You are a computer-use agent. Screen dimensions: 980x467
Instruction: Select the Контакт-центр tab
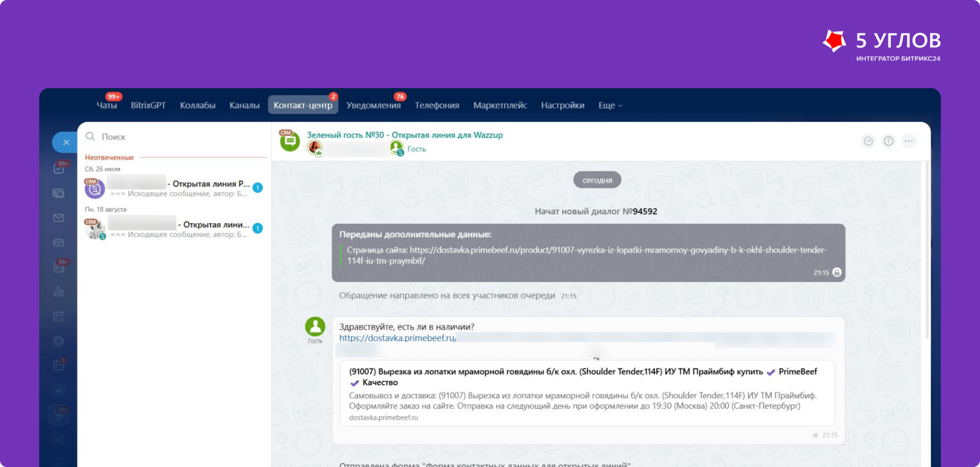(303, 106)
